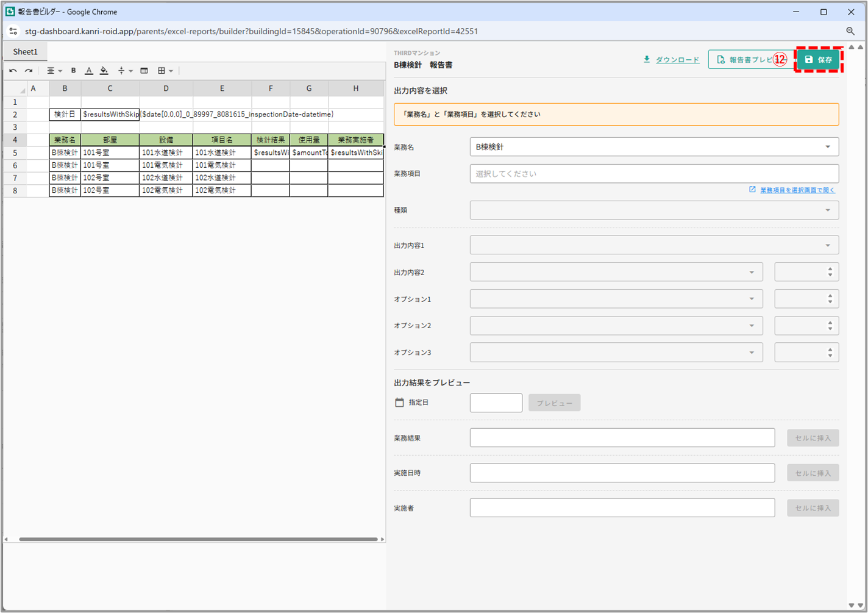Click the プレビュー button
The width and height of the screenshot is (868, 613).
point(555,403)
